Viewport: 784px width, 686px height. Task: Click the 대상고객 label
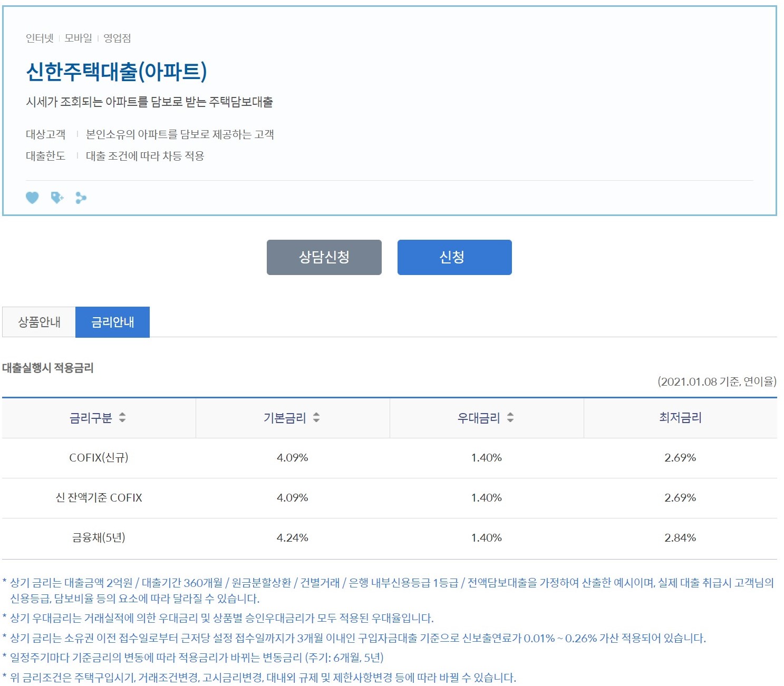[45, 134]
